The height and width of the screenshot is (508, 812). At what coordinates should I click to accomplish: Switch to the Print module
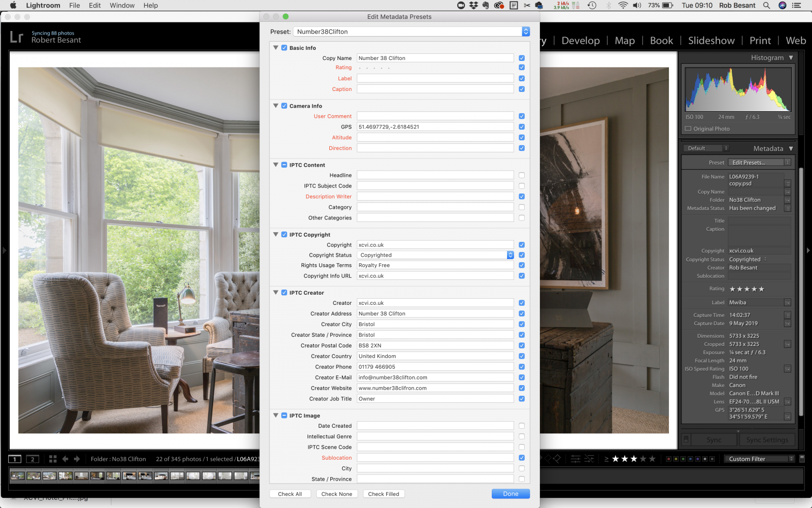click(760, 41)
